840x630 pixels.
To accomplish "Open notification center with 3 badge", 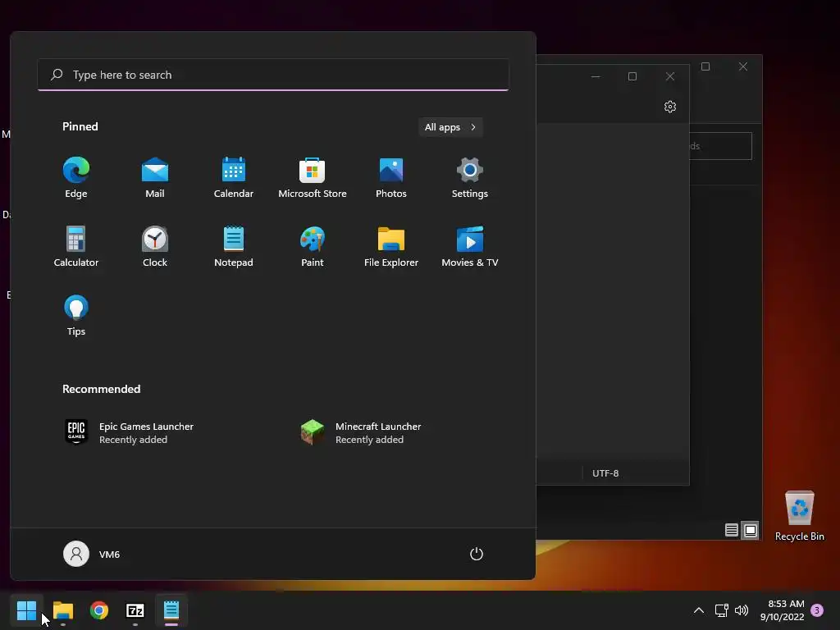I will tap(817, 610).
